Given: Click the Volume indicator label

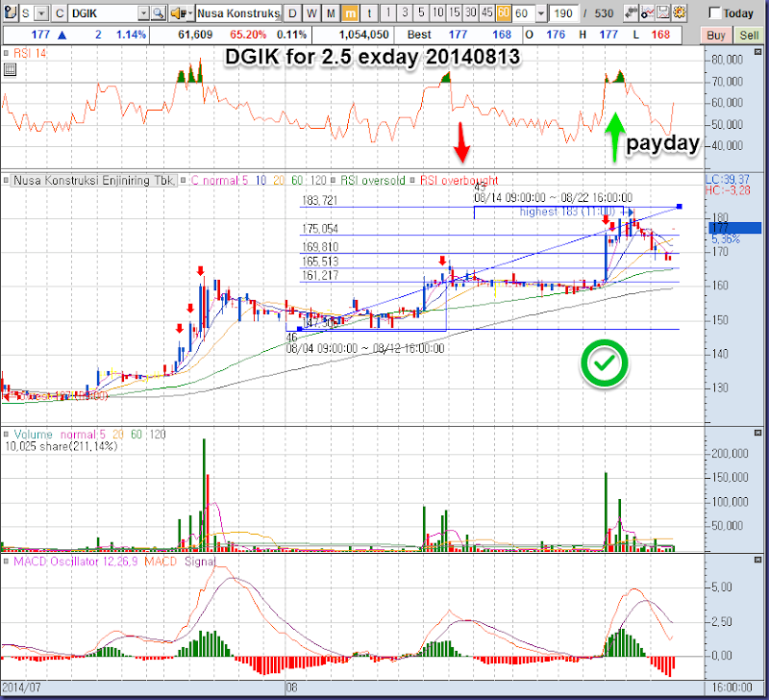Looking at the screenshot, I should coord(33,435).
